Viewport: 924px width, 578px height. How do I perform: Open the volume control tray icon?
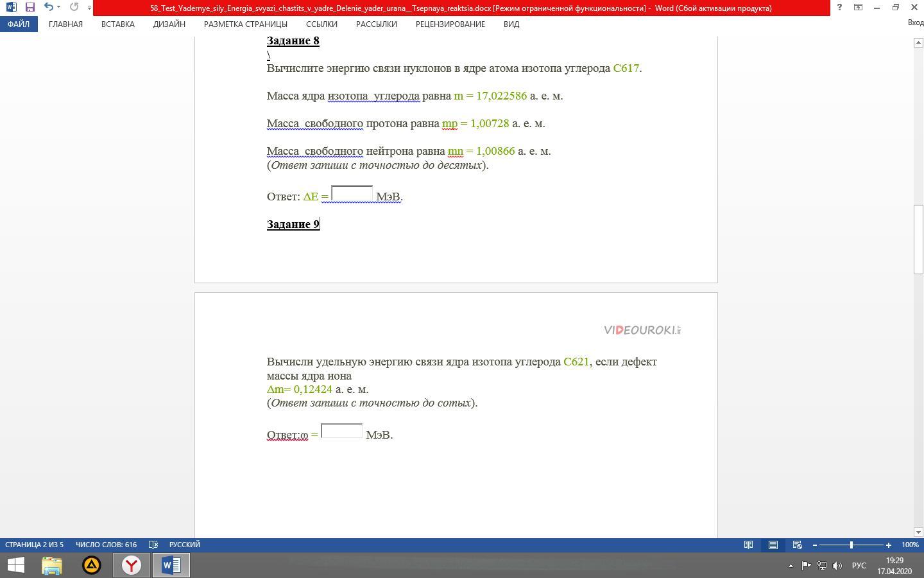click(837, 566)
